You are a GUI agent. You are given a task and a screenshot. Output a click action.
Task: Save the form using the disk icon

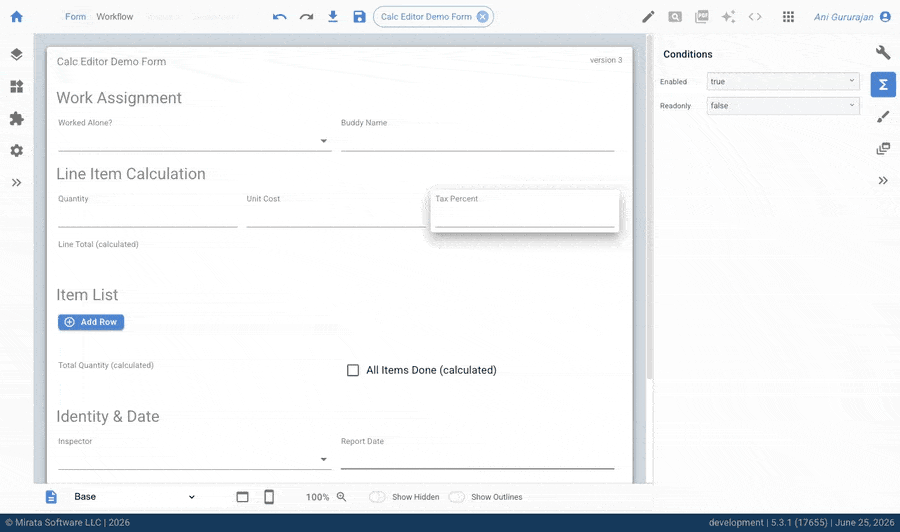click(x=359, y=17)
